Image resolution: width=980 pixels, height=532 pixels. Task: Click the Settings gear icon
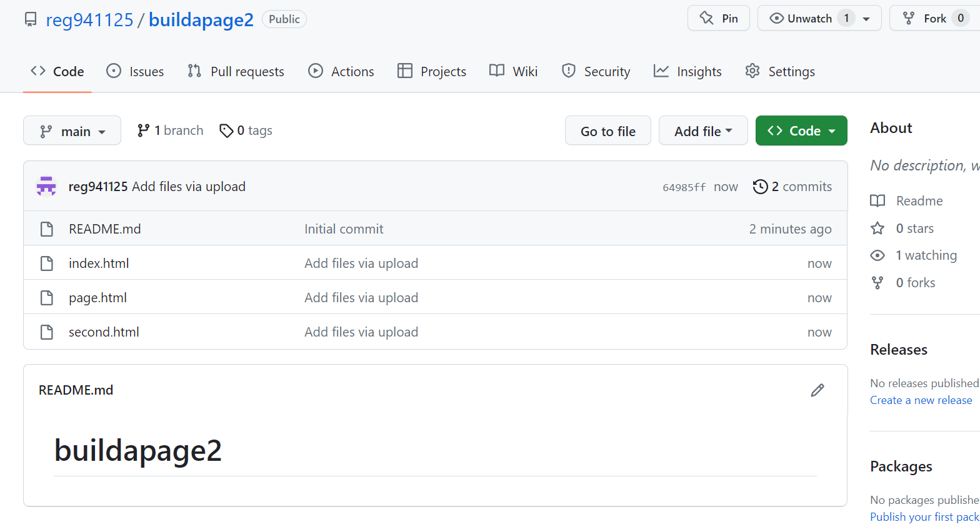[x=752, y=71]
